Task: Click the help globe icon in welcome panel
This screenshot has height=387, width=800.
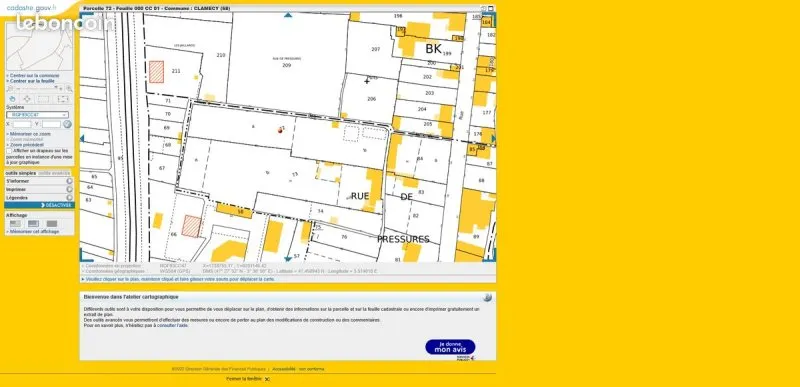Action: (x=487, y=297)
